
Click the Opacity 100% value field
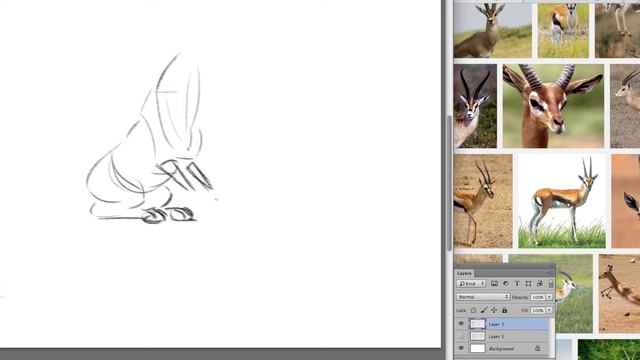pyautogui.click(x=538, y=297)
